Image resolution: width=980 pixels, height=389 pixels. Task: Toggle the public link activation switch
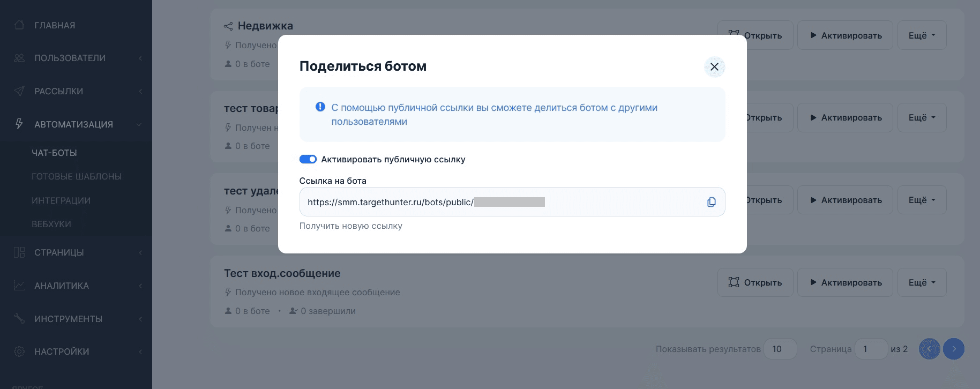point(308,159)
